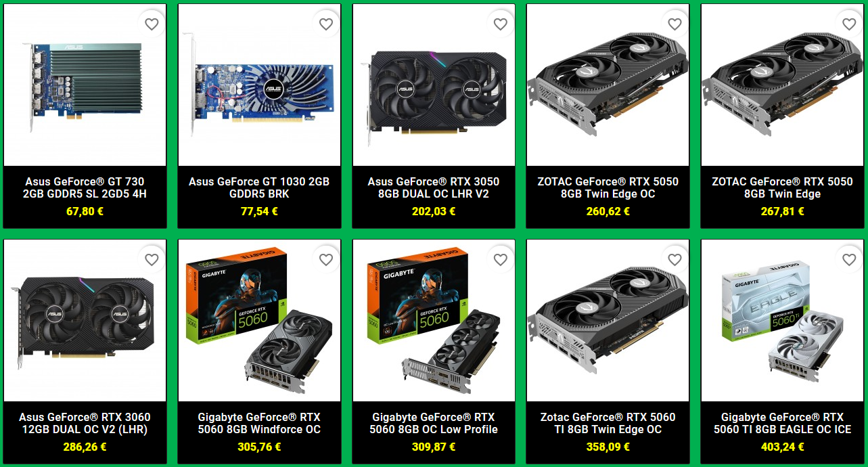Open Gigabyte RTX 5060 Windforce OC box image
The width and height of the screenshot is (868, 467).
click(x=259, y=321)
